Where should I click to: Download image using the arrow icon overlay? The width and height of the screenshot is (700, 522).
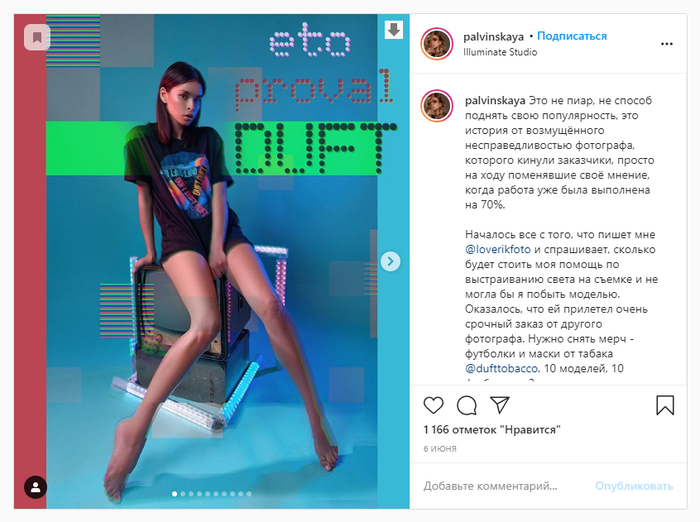coord(393,30)
